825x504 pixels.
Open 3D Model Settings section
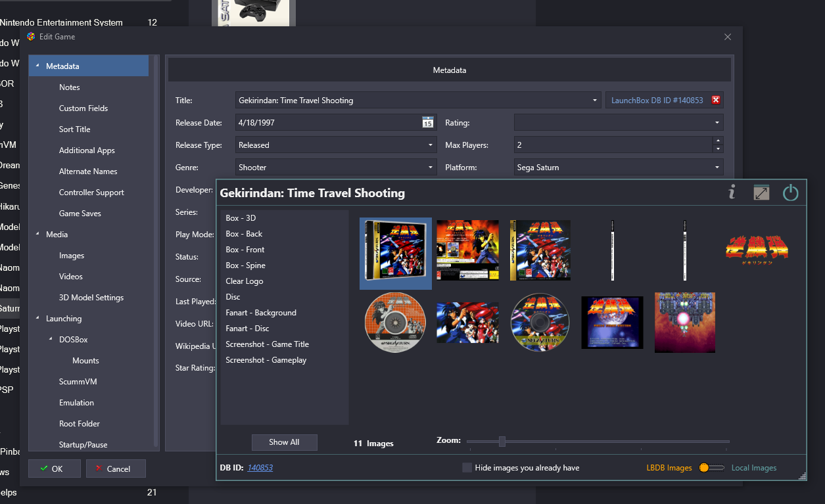click(91, 298)
